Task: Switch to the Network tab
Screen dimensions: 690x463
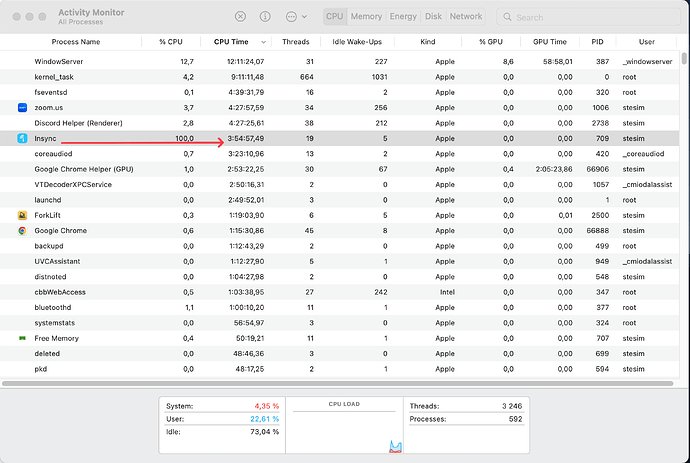Action: coord(466,17)
